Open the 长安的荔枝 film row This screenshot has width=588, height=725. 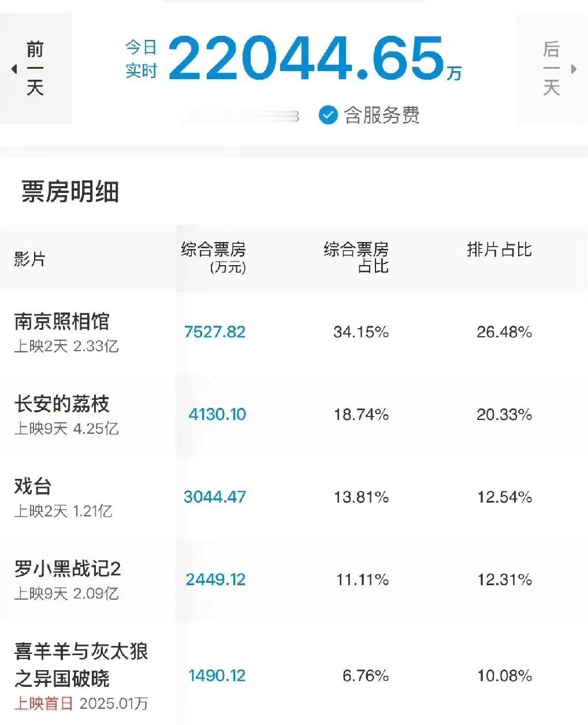pyautogui.click(x=294, y=415)
